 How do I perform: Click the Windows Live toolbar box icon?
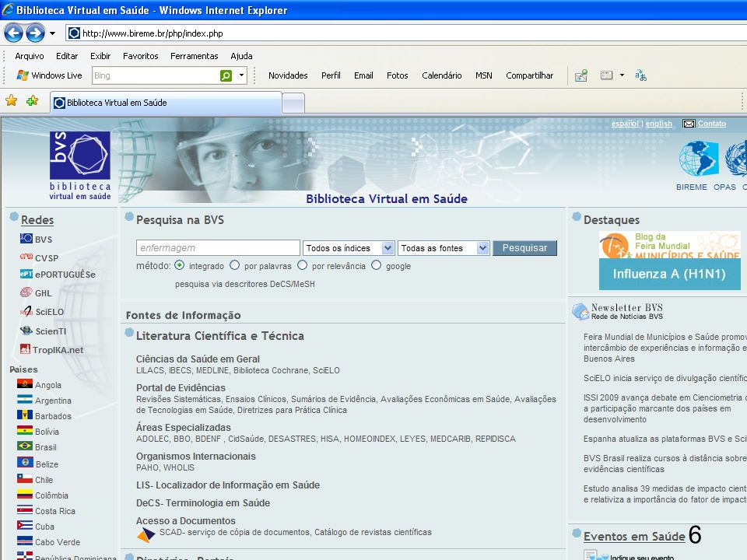point(606,75)
